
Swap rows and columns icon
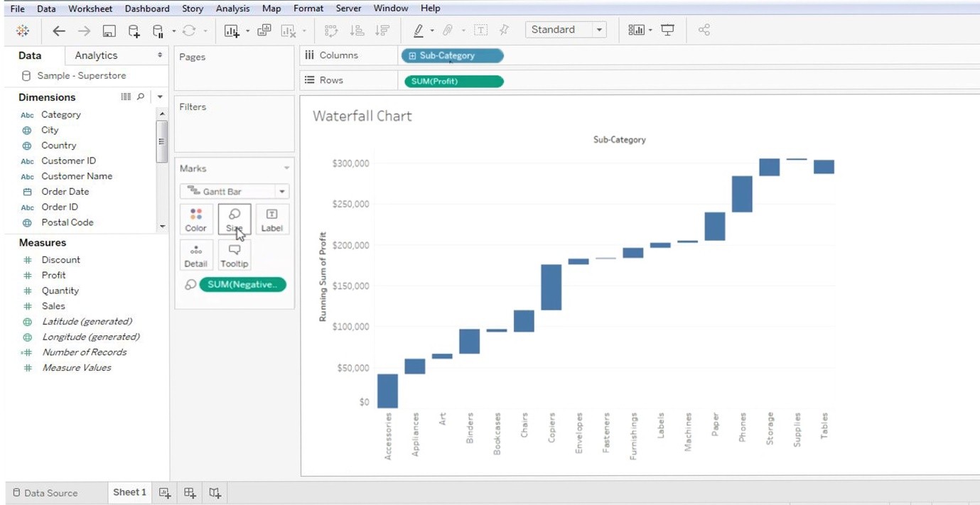(x=331, y=31)
